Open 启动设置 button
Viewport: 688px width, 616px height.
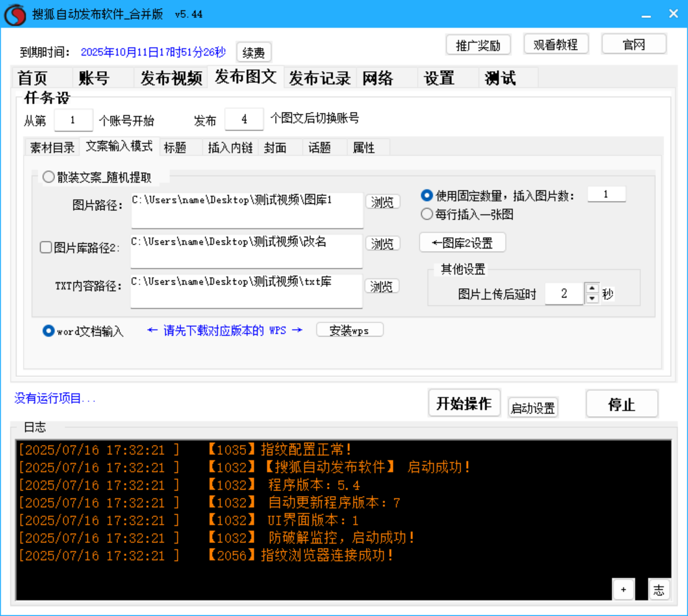coord(533,408)
